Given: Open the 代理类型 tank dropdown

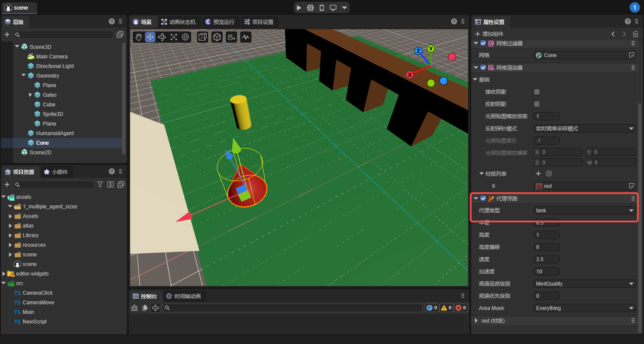Looking at the screenshot, I should point(585,211).
